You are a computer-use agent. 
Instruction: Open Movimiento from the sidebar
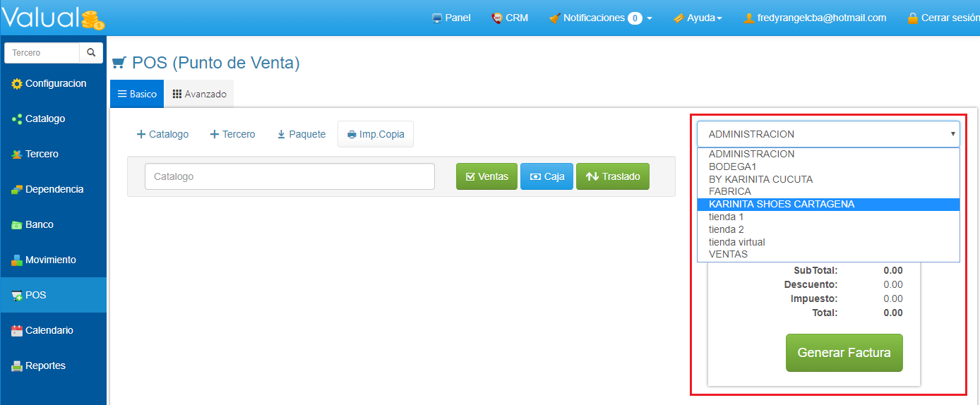tap(49, 260)
